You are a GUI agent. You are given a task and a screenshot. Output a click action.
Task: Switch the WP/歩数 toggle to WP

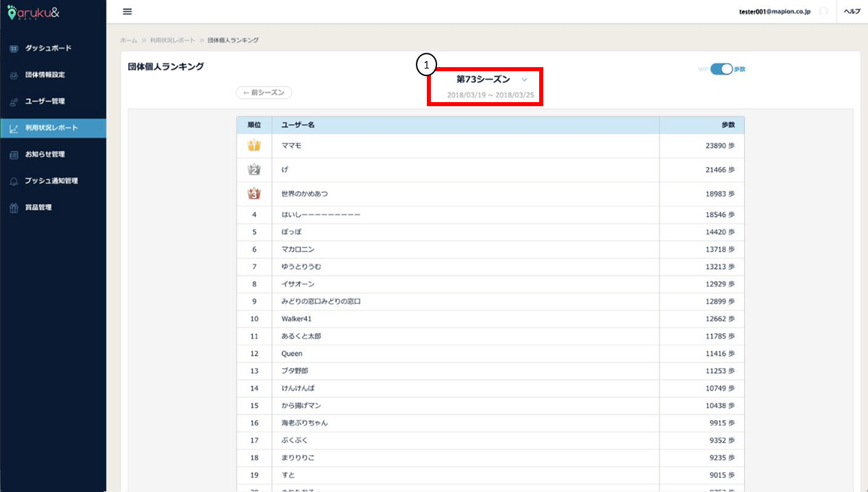click(722, 69)
